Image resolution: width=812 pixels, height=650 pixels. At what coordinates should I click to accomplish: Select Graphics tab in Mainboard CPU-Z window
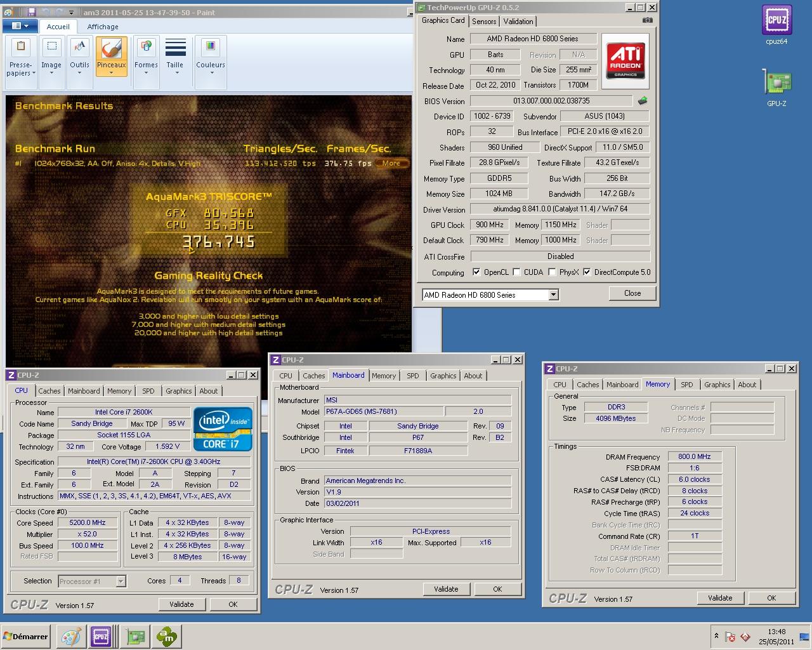[x=443, y=376]
